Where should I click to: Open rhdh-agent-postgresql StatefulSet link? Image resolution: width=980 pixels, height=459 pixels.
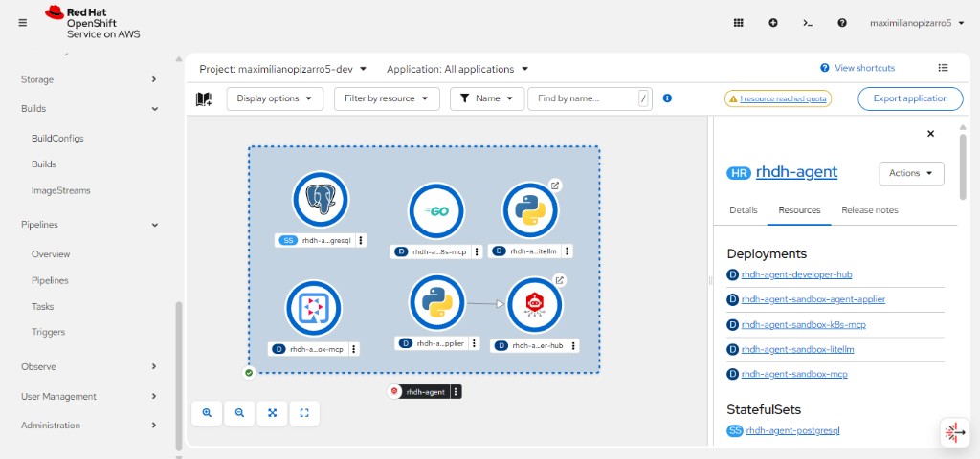[792, 430]
